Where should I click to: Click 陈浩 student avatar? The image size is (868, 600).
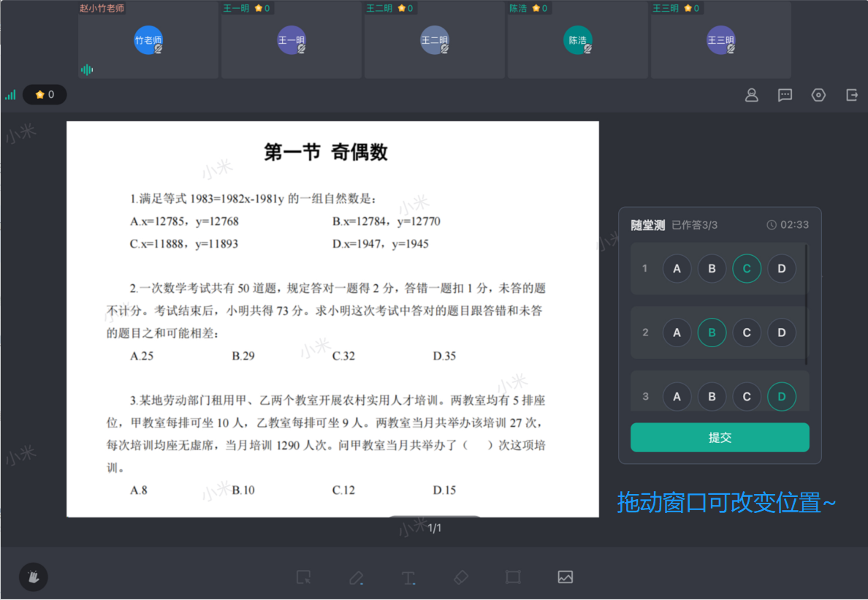click(578, 40)
